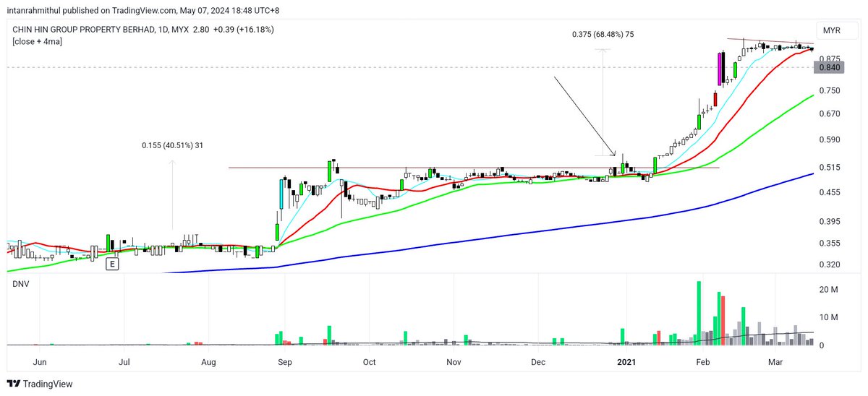The width and height of the screenshot is (868, 396).
Task: Click the DNV volume indicator label
Action: [20, 285]
